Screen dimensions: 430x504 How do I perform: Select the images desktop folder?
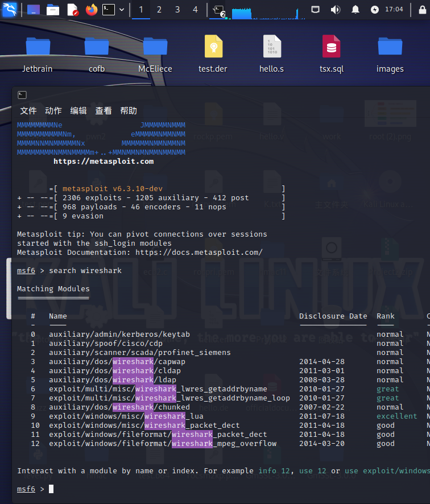[390, 55]
